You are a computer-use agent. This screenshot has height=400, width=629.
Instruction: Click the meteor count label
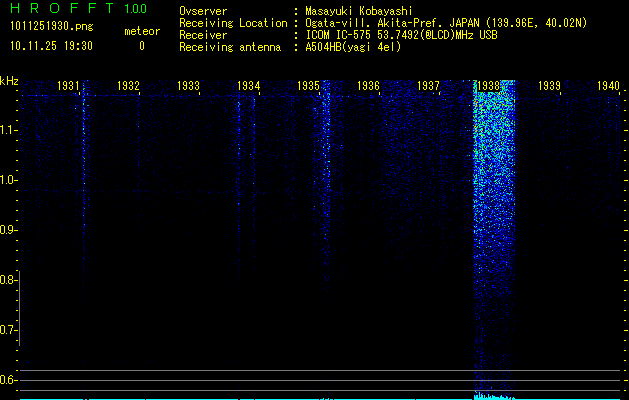(142, 31)
